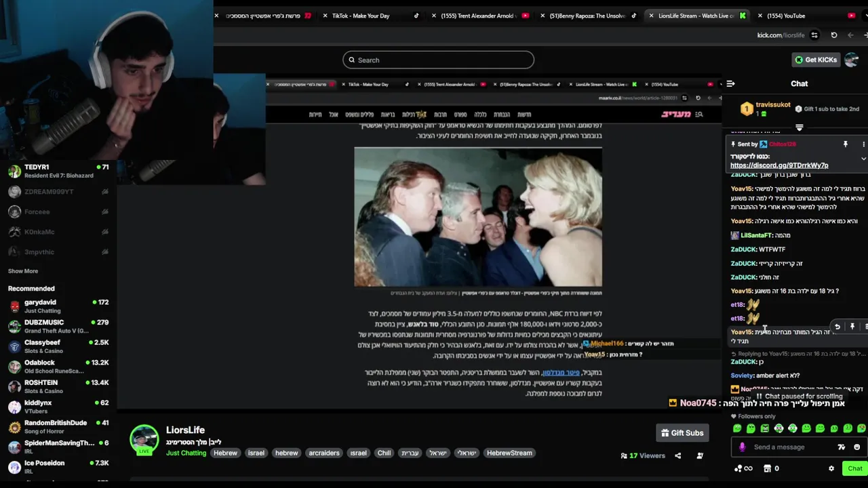Insert the last emote with heart eyes
The width and height of the screenshot is (868, 488).
[861, 428]
